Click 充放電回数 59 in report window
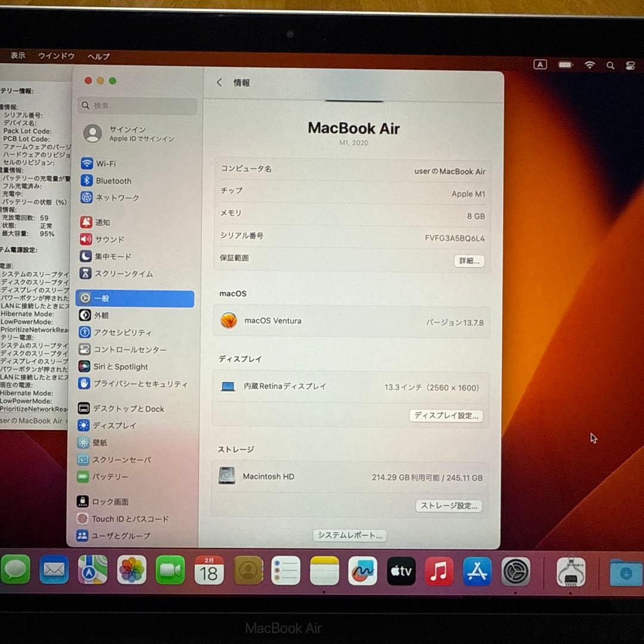 click(25, 218)
